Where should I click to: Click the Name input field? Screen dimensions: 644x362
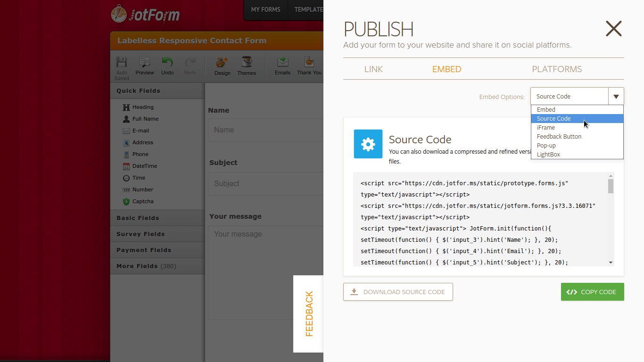click(265, 130)
